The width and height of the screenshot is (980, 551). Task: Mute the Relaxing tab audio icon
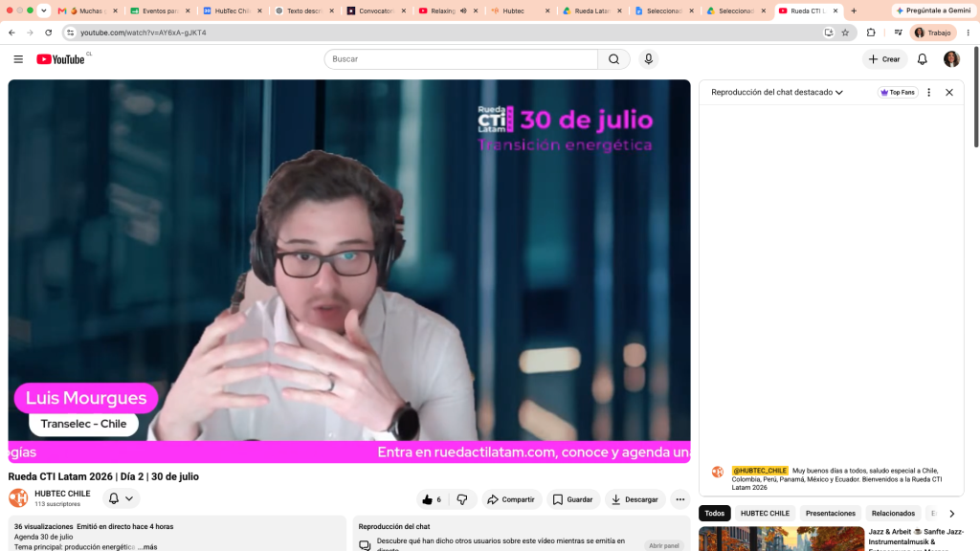pyautogui.click(x=463, y=11)
